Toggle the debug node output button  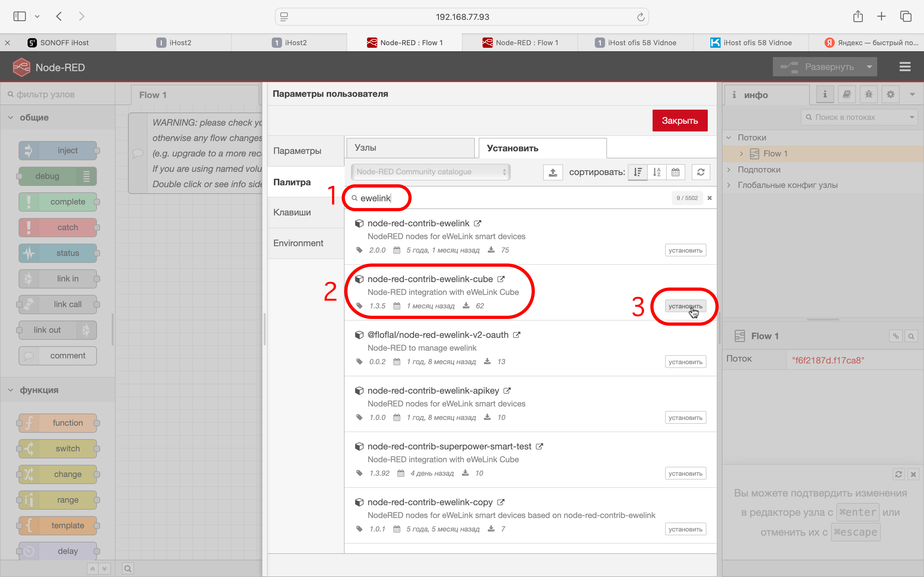(87, 176)
